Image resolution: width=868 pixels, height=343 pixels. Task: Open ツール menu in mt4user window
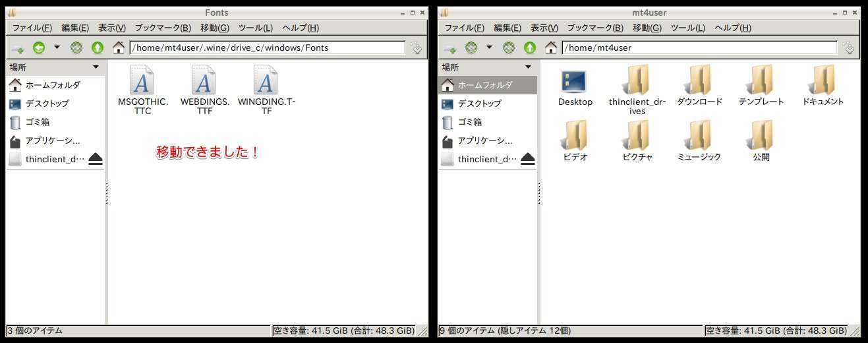click(x=687, y=28)
